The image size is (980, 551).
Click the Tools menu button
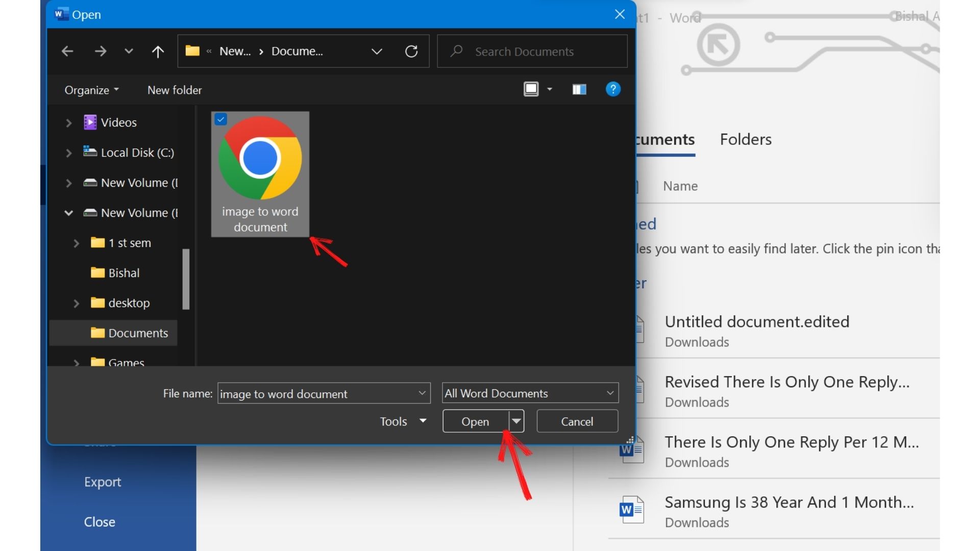click(x=401, y=421)
